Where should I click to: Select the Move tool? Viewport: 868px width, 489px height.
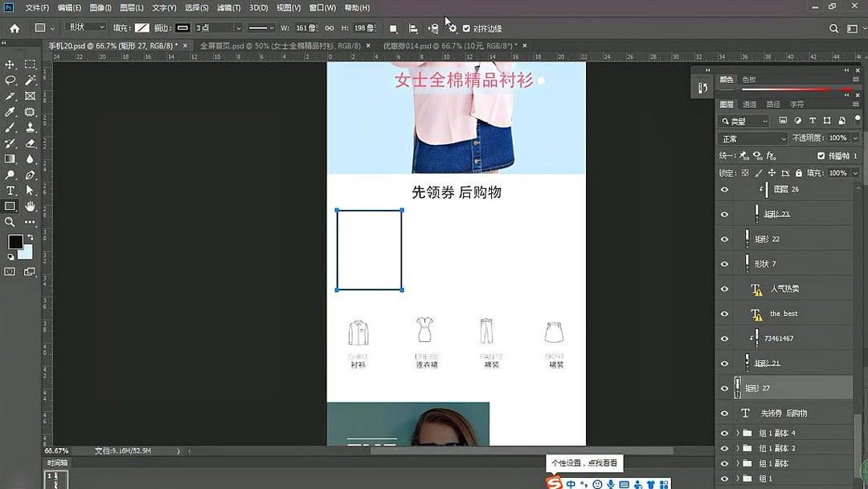tap(11, 65)
